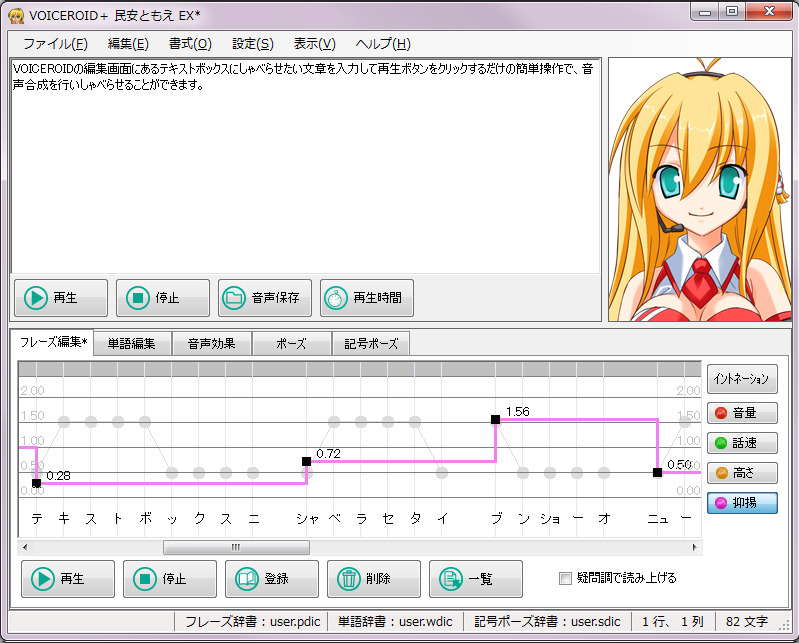The width and height of the screenshot is (799, 643).
Task: Click the 0.50 control point on the graph
Action: tap(657, 473)
